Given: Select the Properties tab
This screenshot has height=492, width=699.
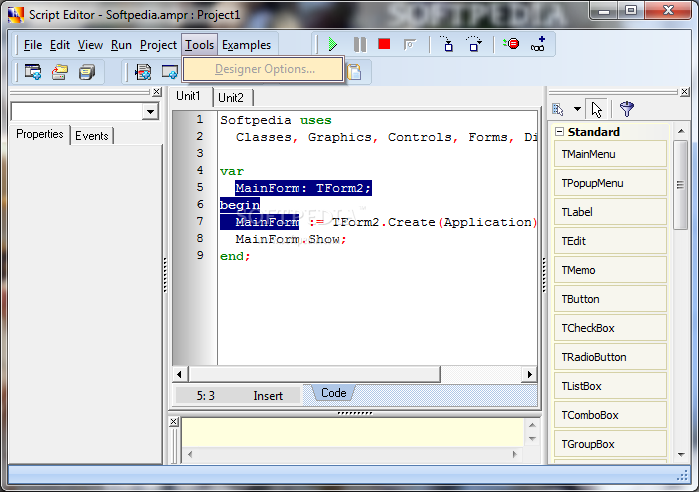Looking at the screenshot, I should (x=40, y=134).
